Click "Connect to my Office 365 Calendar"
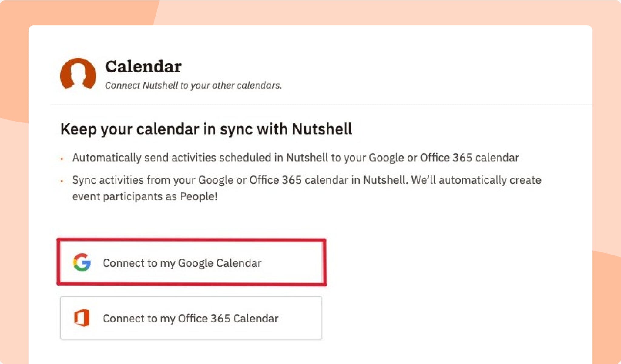The image size is (621, 364). click(191, 318)
